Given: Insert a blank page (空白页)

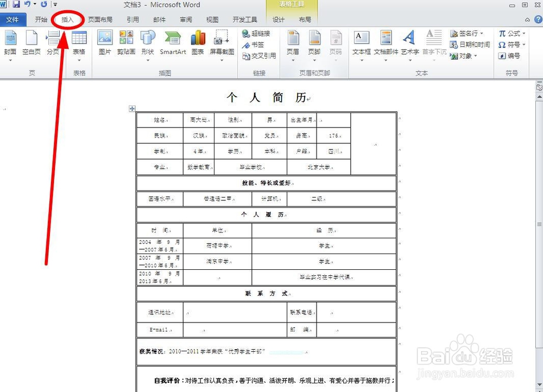Looking at the screenshot, I should pos(31,43).
